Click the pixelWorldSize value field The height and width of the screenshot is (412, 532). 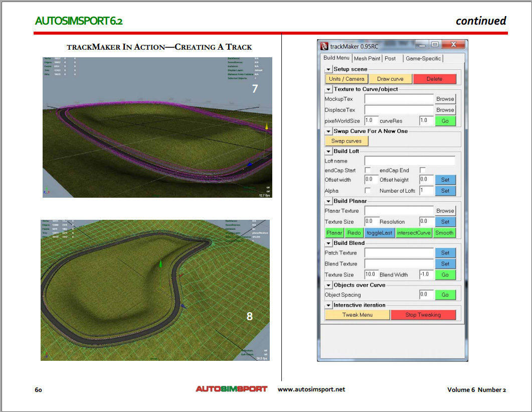371,120
